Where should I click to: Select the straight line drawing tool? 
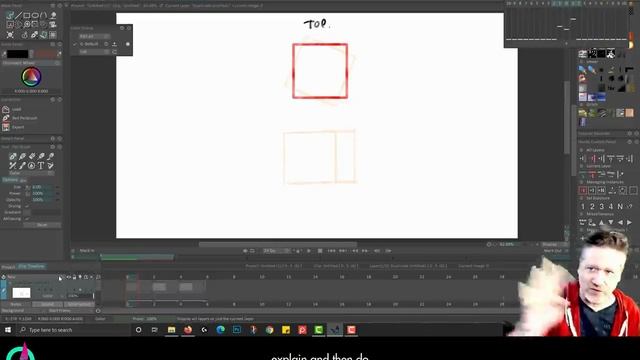(x=18, y=16)
